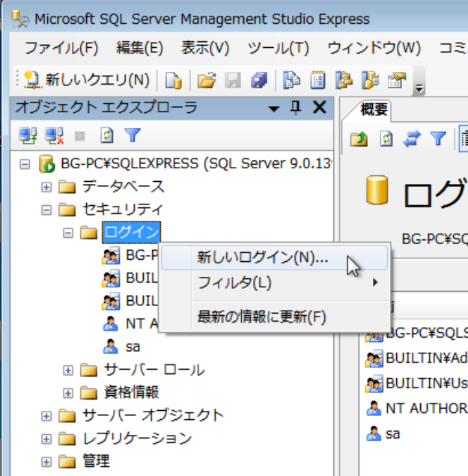Open the 編集(E) menu
The image size is (468, 476).
click(x=140, y=48)
